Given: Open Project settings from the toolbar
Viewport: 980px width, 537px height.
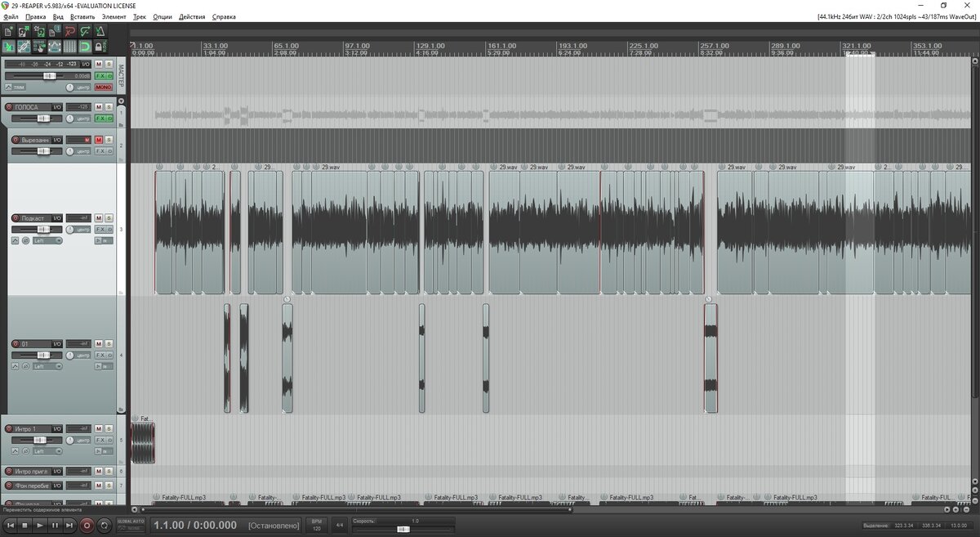Looking at the screenshot, I should (x=54, y=32).
